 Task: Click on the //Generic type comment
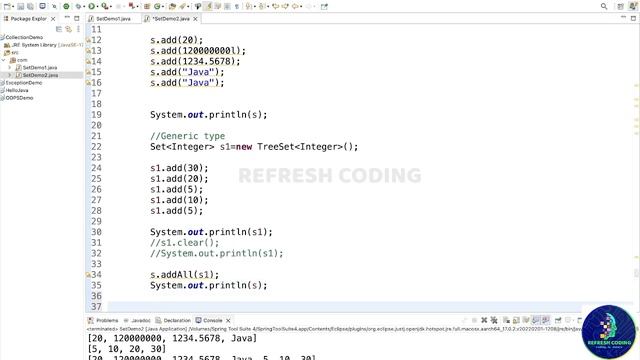click(x=187, y=136)
